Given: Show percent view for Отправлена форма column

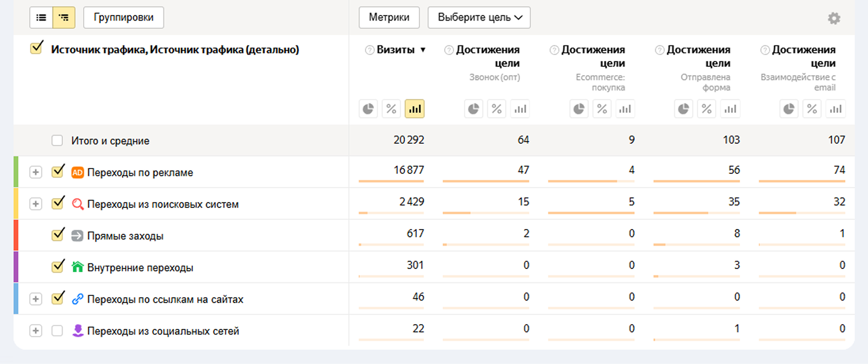Looking at the screenshot, I should pos(707,109).
